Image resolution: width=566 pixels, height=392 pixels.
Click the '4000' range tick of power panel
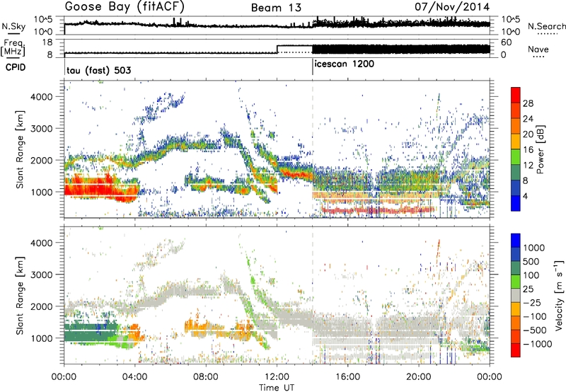(x=41, y=97)
